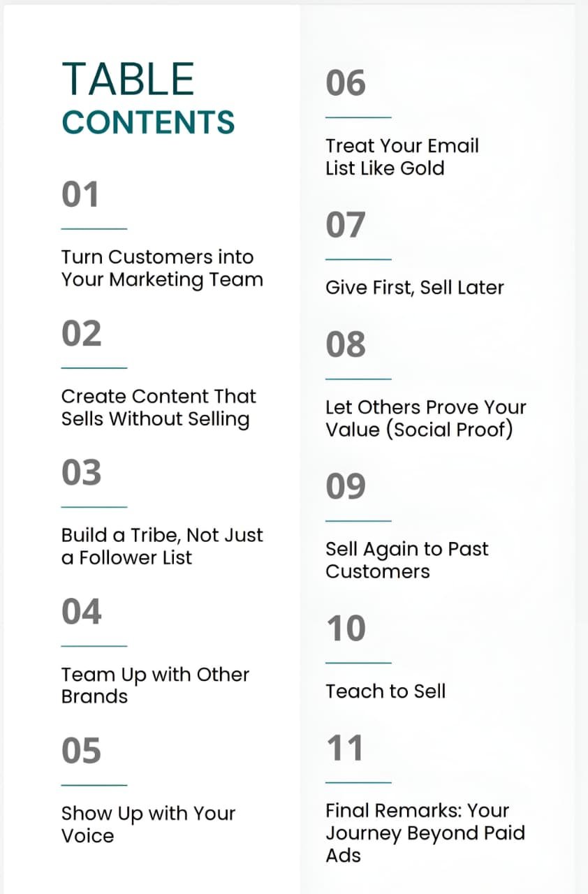Select the 'Teach to Sell' chapter
The height and width of the screenshot is (894, 588).
pyautogui.click(x=385, y=691)
